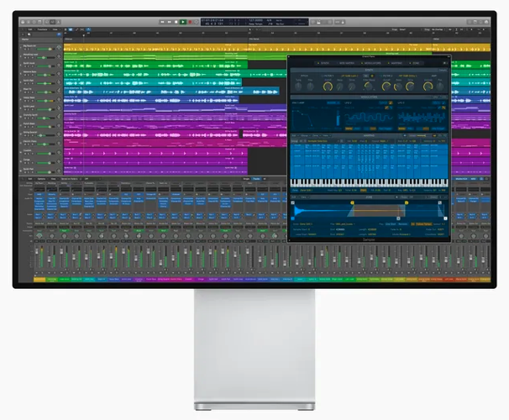The width and height of the screenshot is (509, 420).
Task: Open the Library from the control bar
Action: point(23,22)
